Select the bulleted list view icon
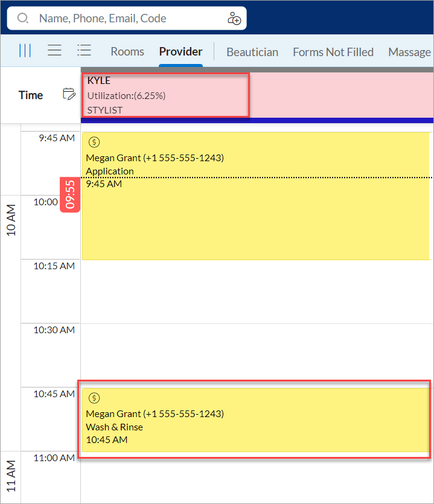The image size is (434, 504). coord(85,51)
